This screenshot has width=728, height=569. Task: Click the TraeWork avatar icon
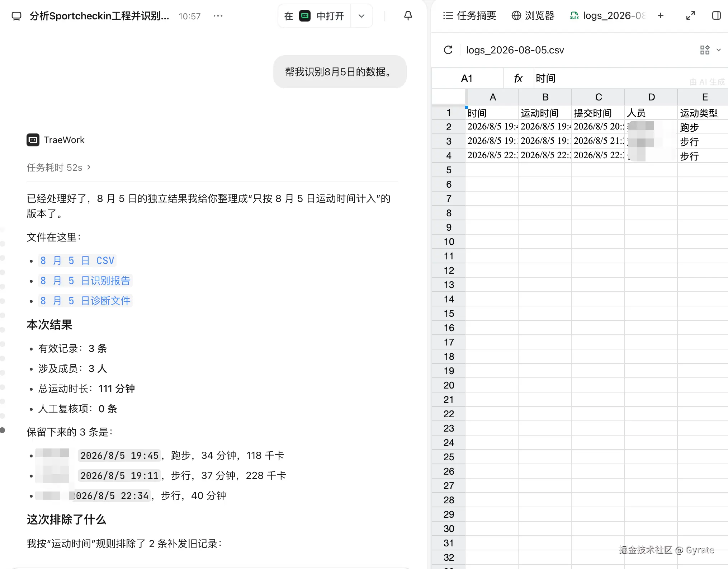pyautogui.click(x=33, y=140)
